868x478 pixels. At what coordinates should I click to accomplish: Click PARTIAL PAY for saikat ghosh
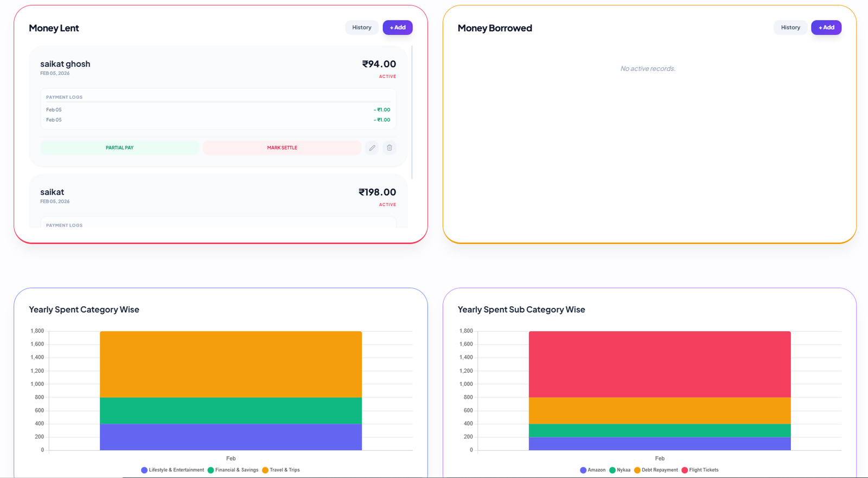point(120,147)
